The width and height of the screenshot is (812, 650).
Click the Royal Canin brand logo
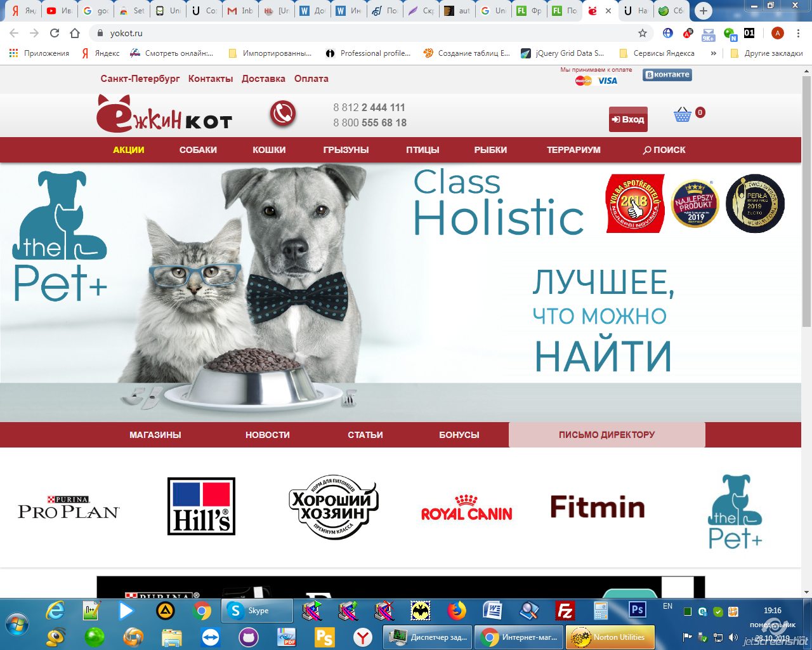click(x=467, y=508)
